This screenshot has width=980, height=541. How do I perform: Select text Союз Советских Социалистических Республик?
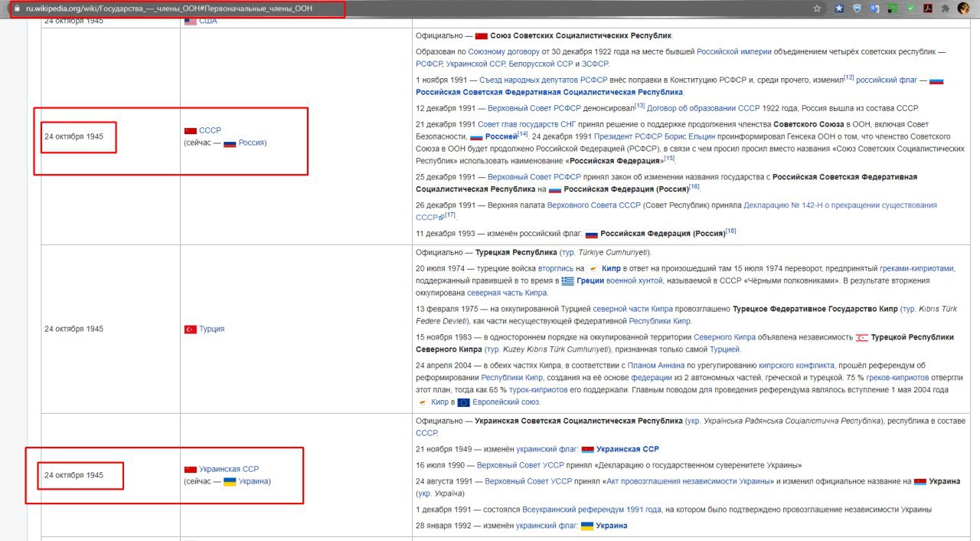tap(580, 35)
